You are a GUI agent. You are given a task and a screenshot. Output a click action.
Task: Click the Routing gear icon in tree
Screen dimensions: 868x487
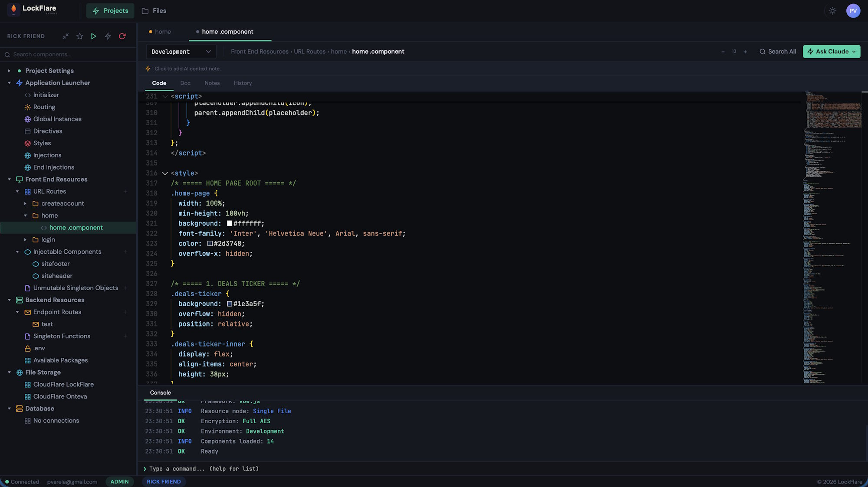pyautogui.click(x=27, y=107)
